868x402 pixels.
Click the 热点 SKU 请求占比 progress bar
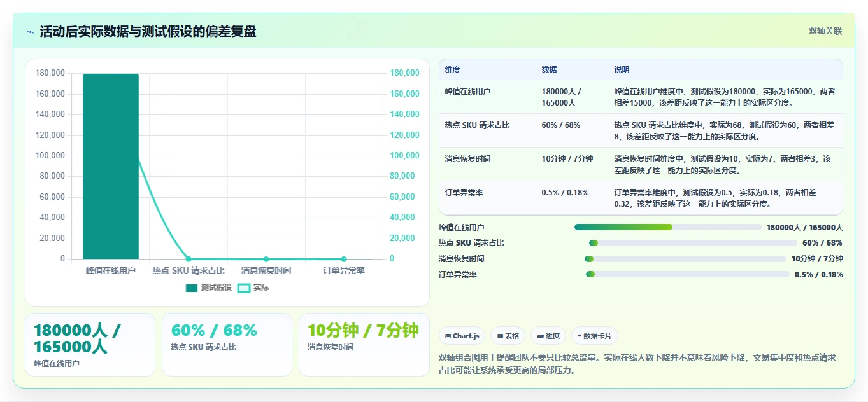(693, 243)
